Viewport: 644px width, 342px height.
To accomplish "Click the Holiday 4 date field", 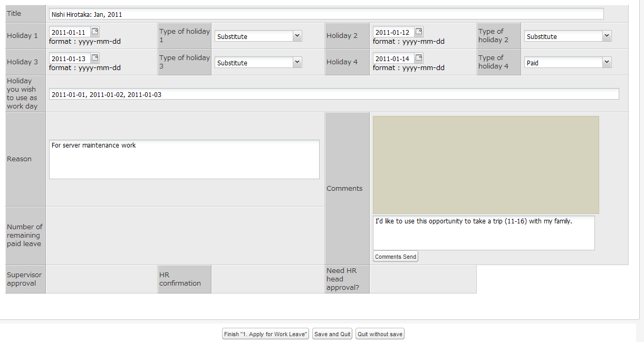I will tap(392, 58).
